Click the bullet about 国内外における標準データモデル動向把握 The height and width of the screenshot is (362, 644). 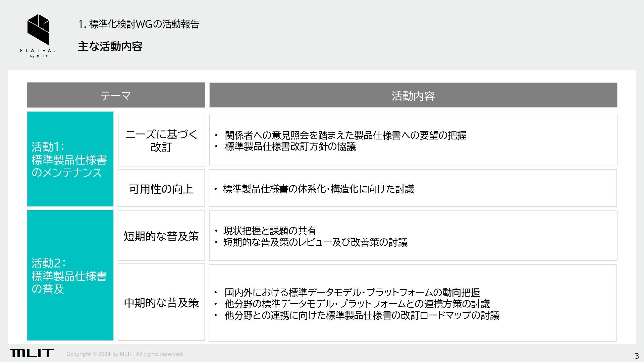[352, 292]
